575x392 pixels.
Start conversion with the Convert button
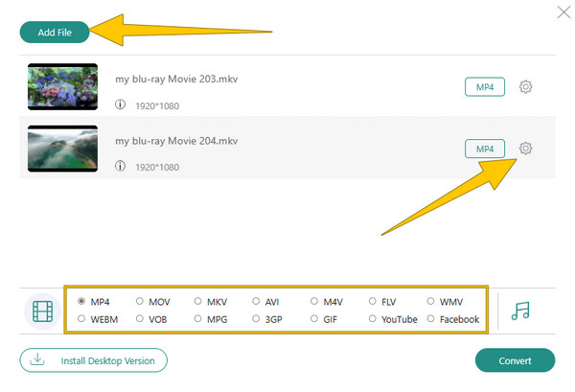[515, 360]
